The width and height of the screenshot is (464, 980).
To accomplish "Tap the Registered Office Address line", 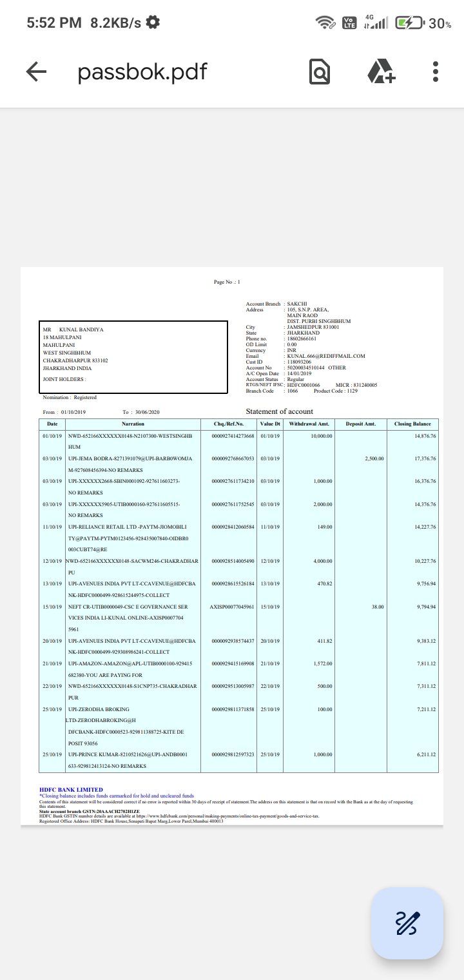I will click(131, 821).
